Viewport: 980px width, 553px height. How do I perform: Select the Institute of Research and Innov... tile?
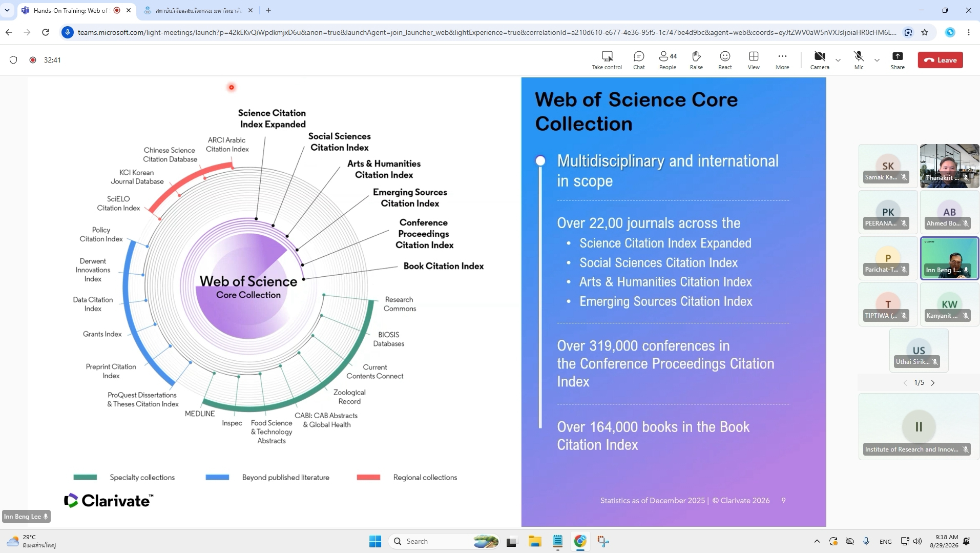[919, 426]
